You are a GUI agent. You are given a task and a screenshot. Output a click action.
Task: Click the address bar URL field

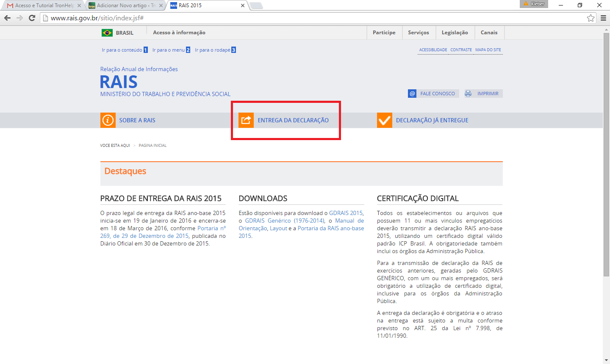pos(313,18)
